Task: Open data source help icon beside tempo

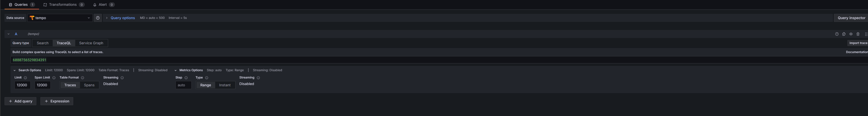Action: tap(98, 18)
